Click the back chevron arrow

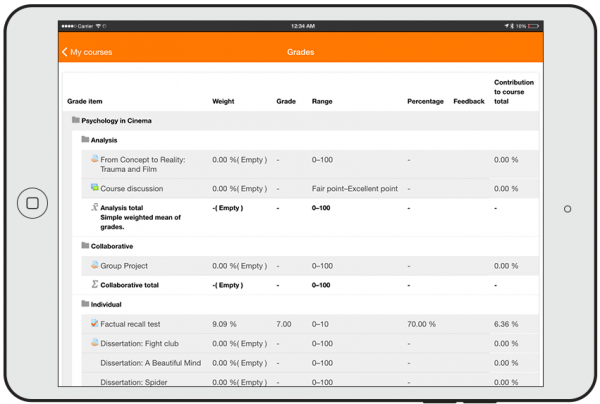[65, 52]
